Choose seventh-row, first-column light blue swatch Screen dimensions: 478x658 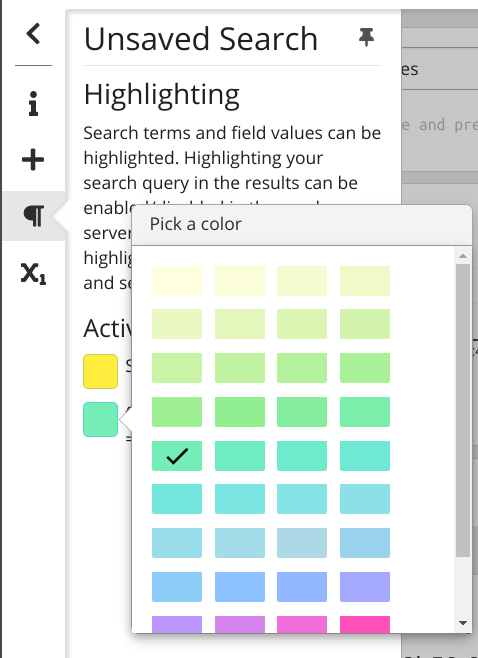177,543
